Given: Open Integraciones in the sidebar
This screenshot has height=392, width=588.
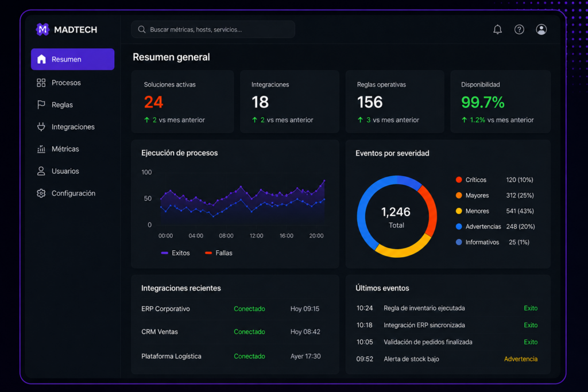Looking at the screenshot, I should (x=73, y=127).
